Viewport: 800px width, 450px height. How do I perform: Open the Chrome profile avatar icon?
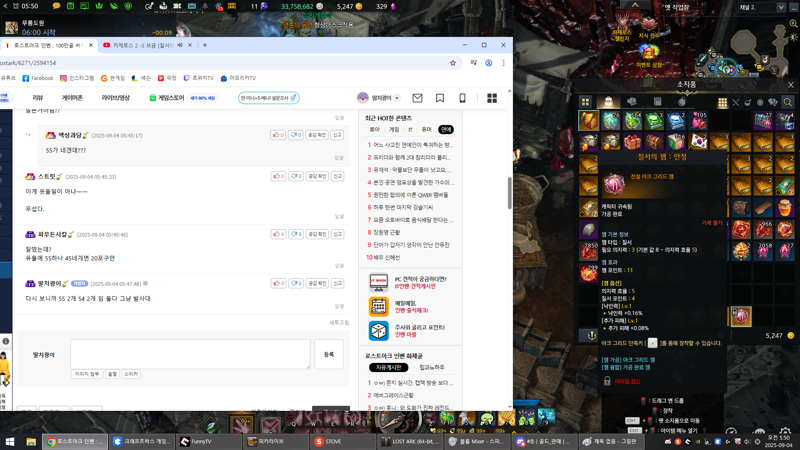point(488,63)
